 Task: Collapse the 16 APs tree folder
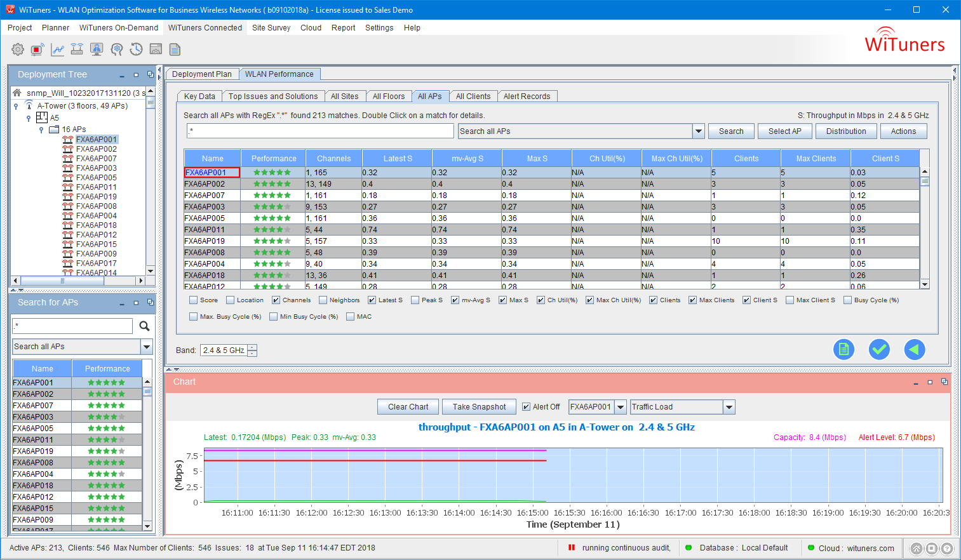point(41,130)
